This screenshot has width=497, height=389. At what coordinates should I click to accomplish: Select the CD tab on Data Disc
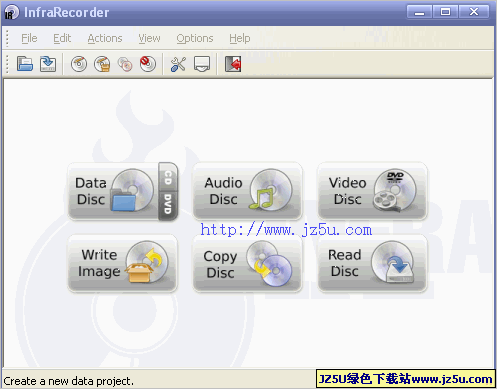pos(168,177)
